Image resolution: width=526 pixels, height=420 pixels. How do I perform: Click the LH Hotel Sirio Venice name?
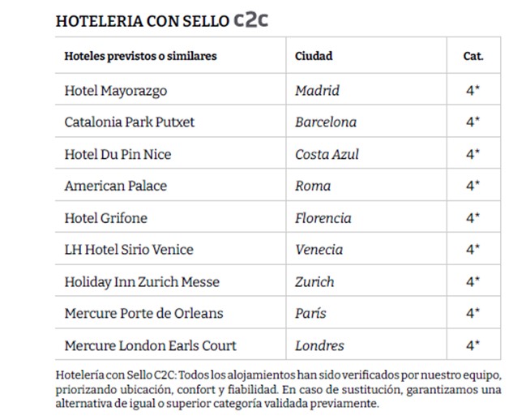129,250
